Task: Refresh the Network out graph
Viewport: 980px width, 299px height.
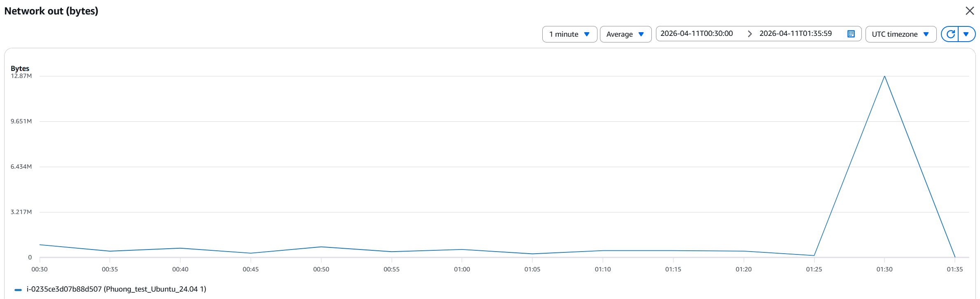Action: point(950,34)
